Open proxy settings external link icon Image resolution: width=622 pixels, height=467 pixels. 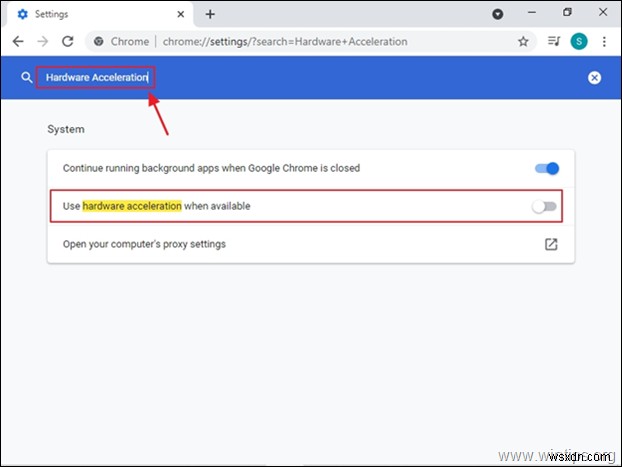551,244
